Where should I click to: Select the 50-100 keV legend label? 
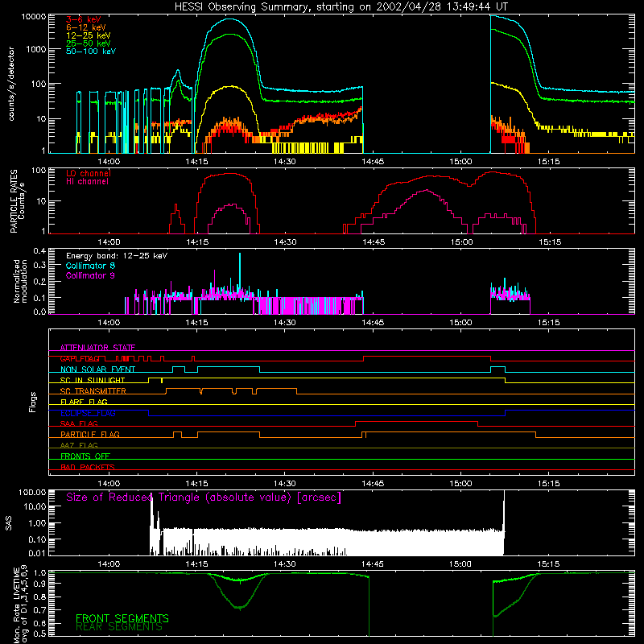click(91, 52)
